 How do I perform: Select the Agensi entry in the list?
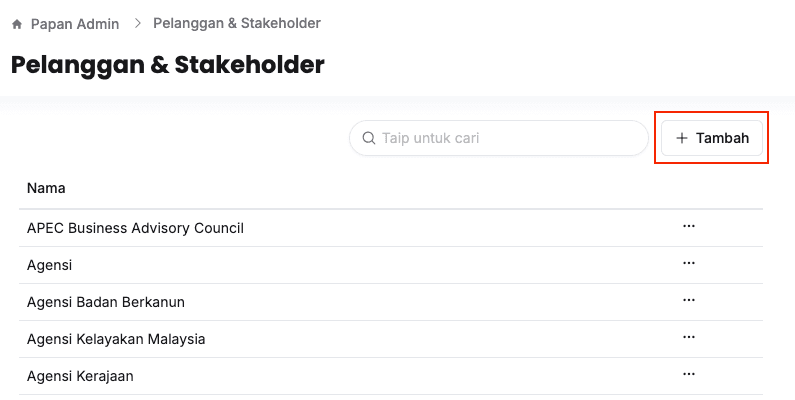pyautogui.click(x=49, y=265)
